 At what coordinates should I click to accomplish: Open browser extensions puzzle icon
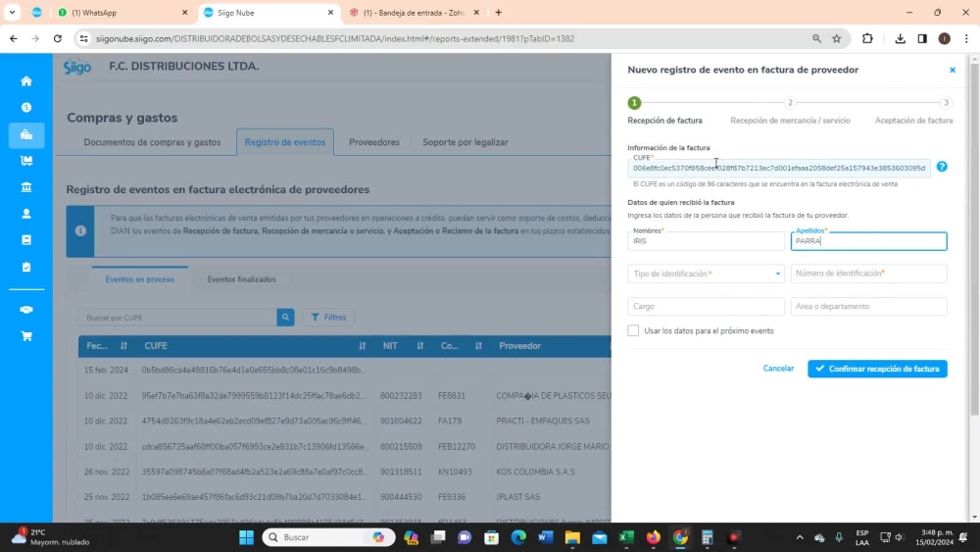point(867,39)
